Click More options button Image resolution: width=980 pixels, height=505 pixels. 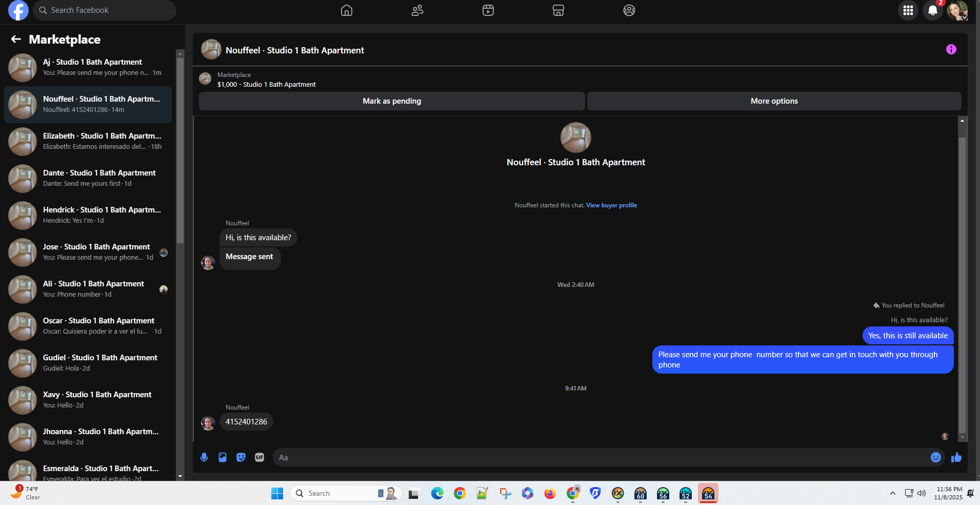tap(774, 101)
